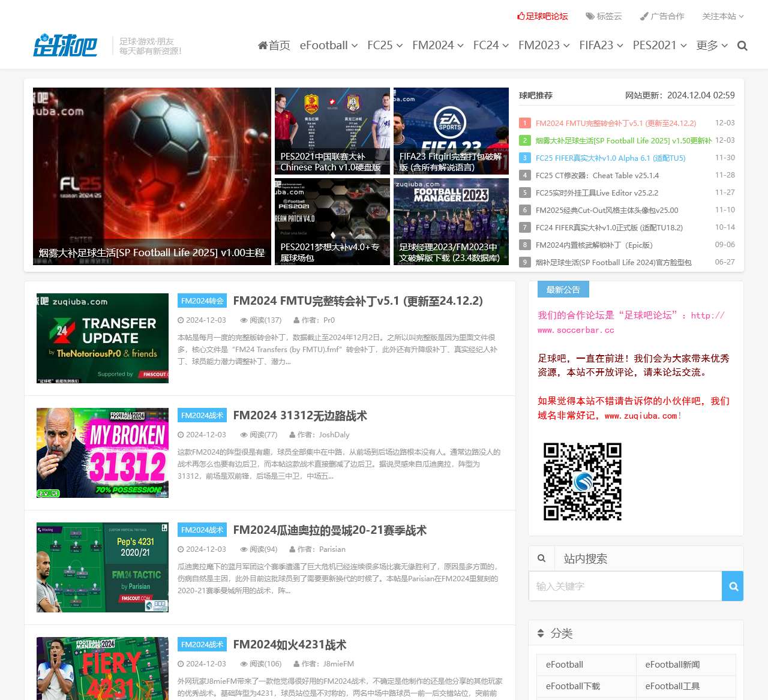Open 足球吧论坛 forum link
Image resolution: width=768 pixels, height=700 pixels.
coord(542,16)
